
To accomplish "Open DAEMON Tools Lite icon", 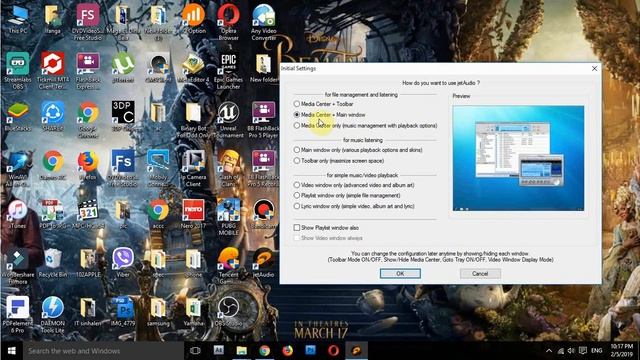I will 53,314.
